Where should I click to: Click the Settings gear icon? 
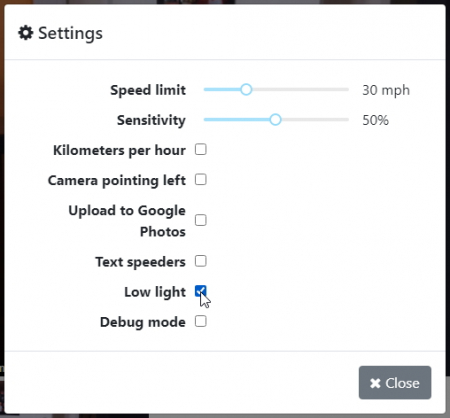(x=26, y=33)
